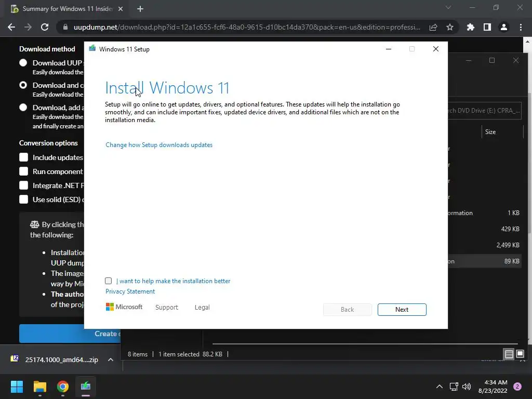
Task: Go back in Chrome browser
Action: tap(11, 27)
